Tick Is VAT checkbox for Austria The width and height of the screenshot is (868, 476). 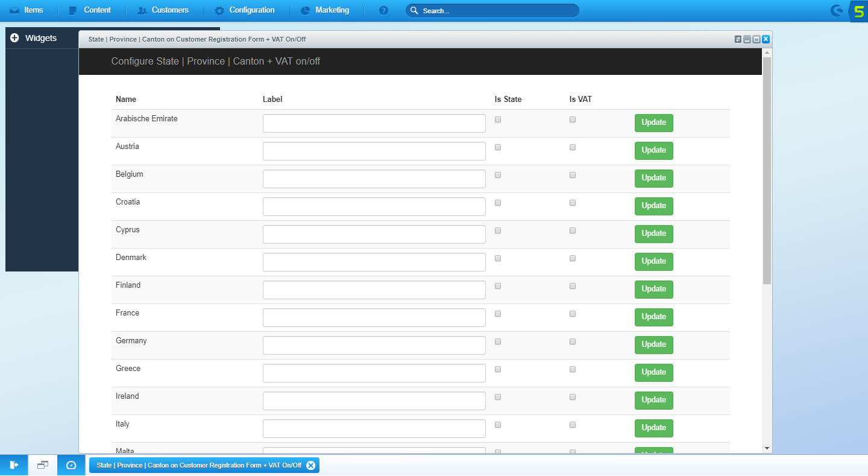tap(573, 147)
